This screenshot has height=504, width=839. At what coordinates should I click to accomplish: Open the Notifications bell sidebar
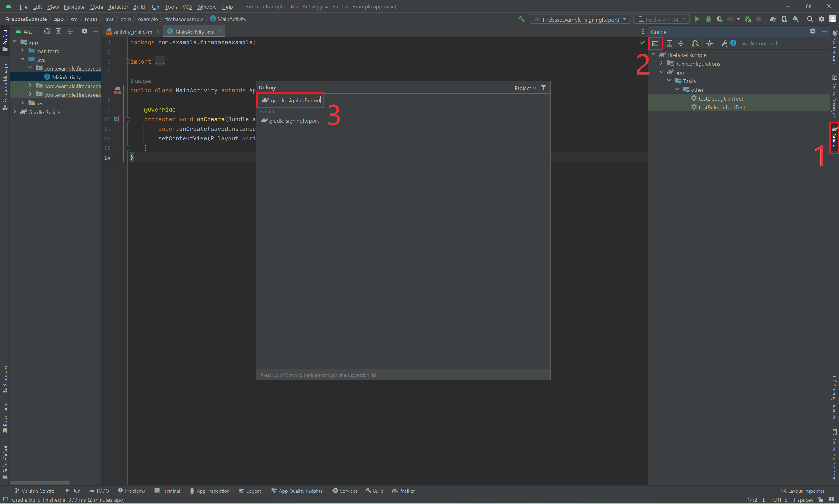pos(834,47)
